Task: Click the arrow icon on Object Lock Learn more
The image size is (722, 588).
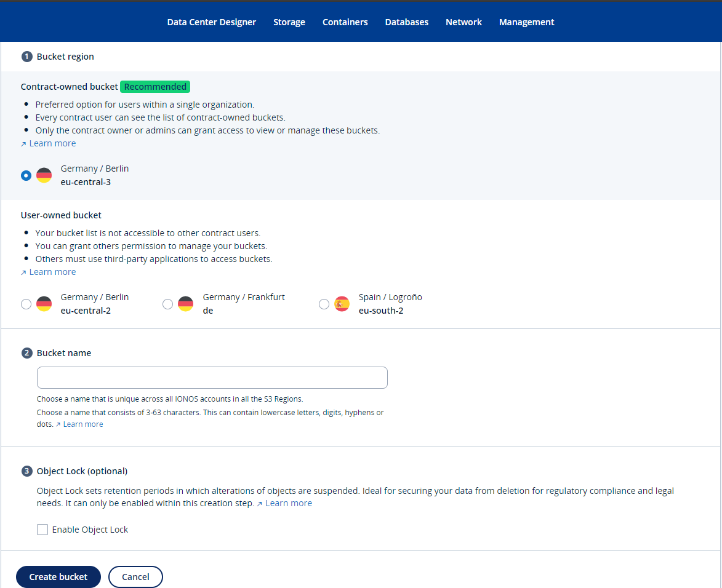Action: pos(260,503)
